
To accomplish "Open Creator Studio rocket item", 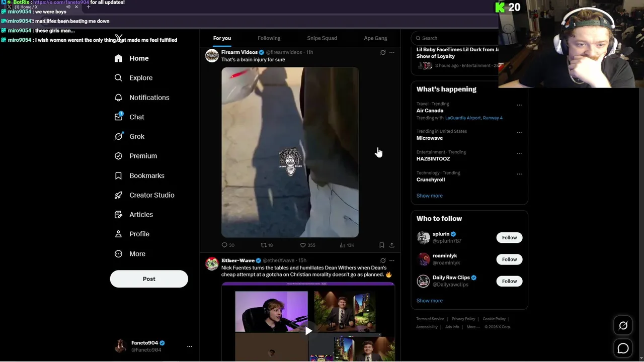I will [144, 195].
